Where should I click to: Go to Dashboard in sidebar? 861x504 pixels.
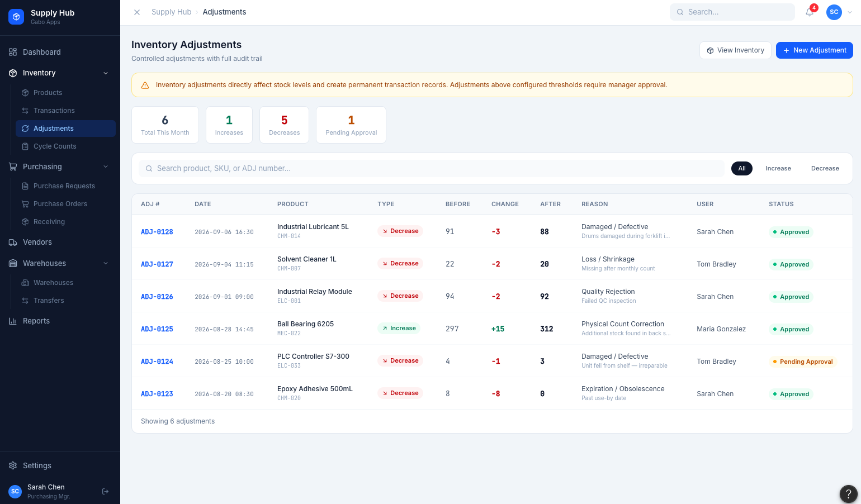click(x=60, y=52)
